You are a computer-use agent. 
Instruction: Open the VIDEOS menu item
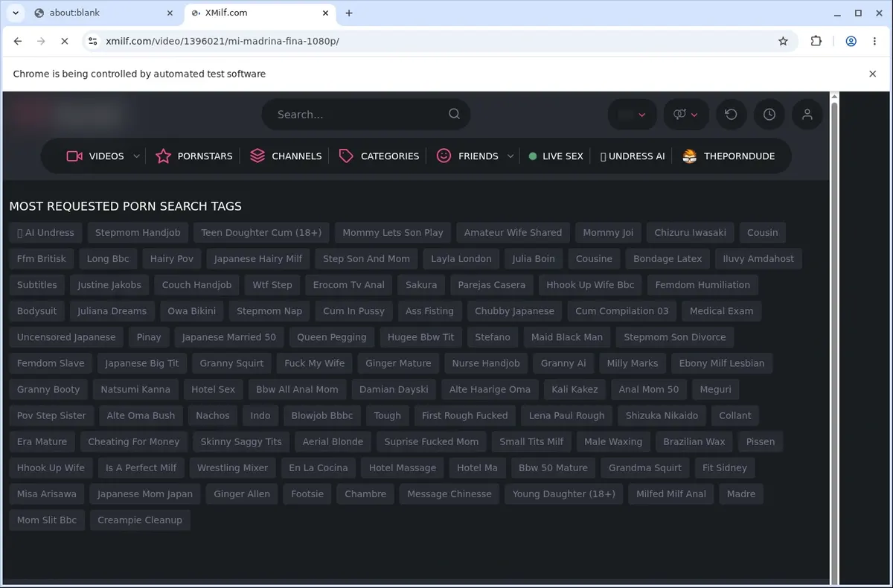106,156
